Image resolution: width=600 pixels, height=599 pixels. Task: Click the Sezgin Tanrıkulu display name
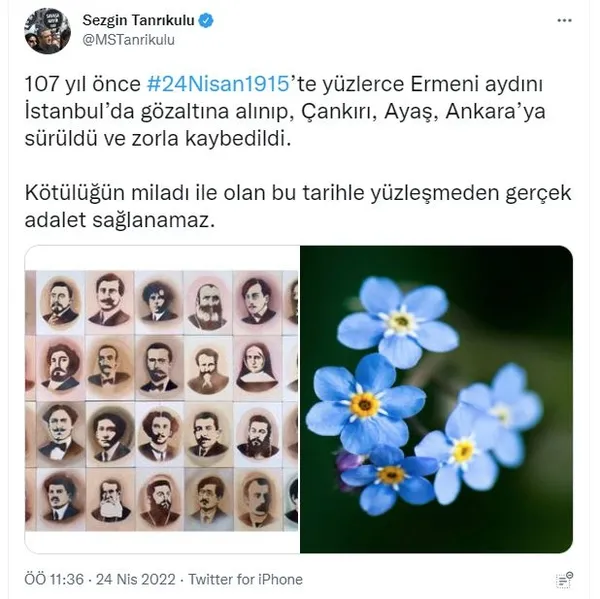(x=139, y=20)
